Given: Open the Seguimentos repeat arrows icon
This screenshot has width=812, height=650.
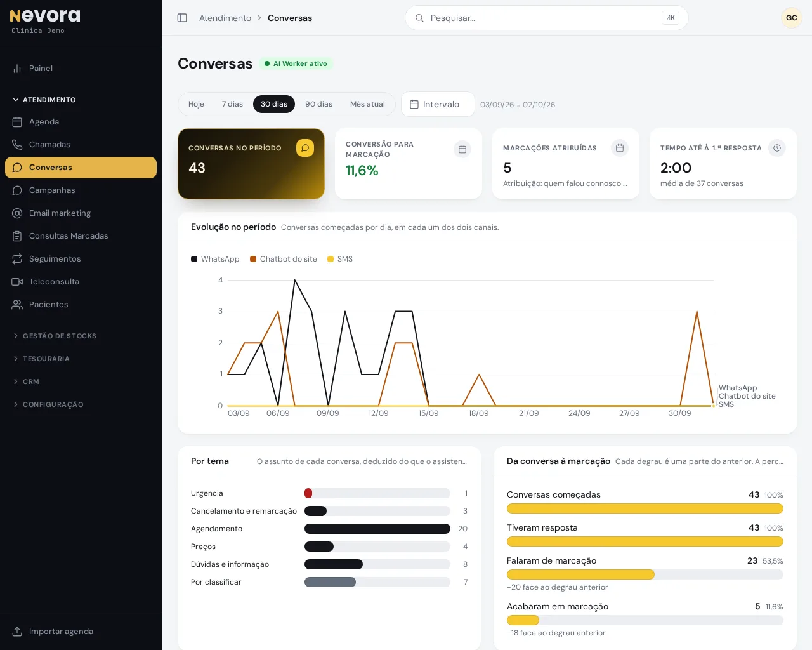Looking at the screenshot, I should click(17, 259).
